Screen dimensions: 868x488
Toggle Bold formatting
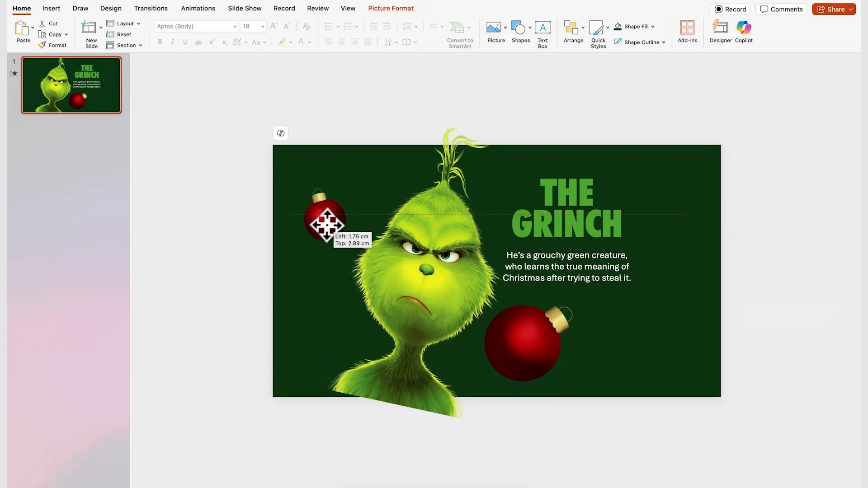[160, 42]
